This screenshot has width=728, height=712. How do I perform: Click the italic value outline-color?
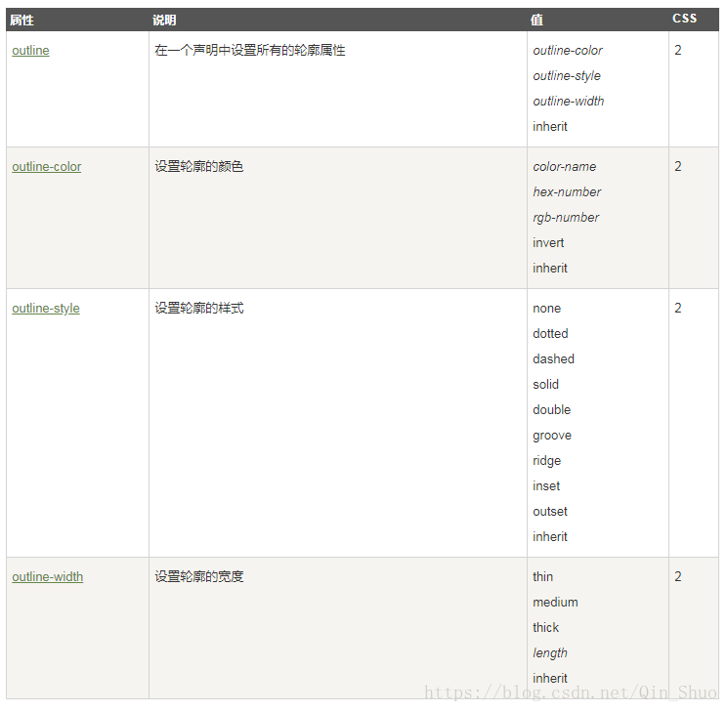coord(568,50)
